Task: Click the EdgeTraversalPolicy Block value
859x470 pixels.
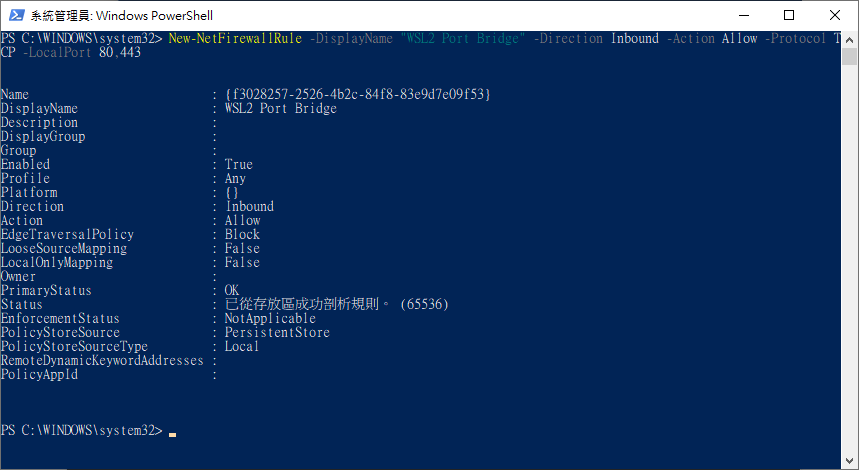Action: 242,234
